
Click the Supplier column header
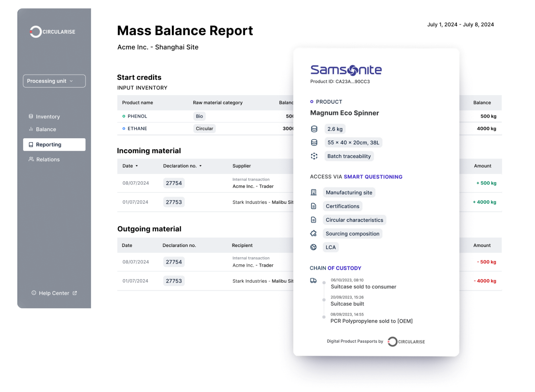(241, 166)
